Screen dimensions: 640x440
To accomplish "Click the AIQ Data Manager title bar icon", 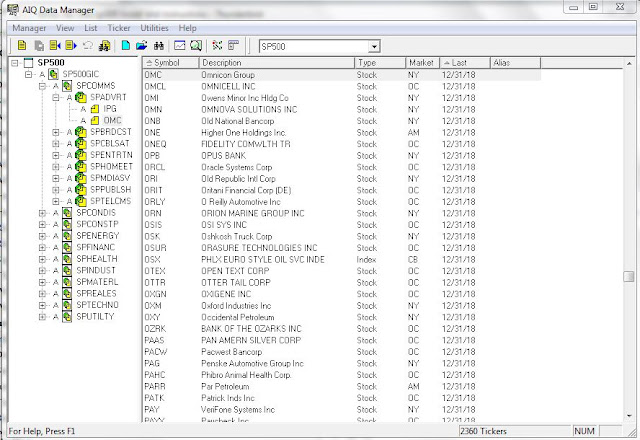I will 13,9.
